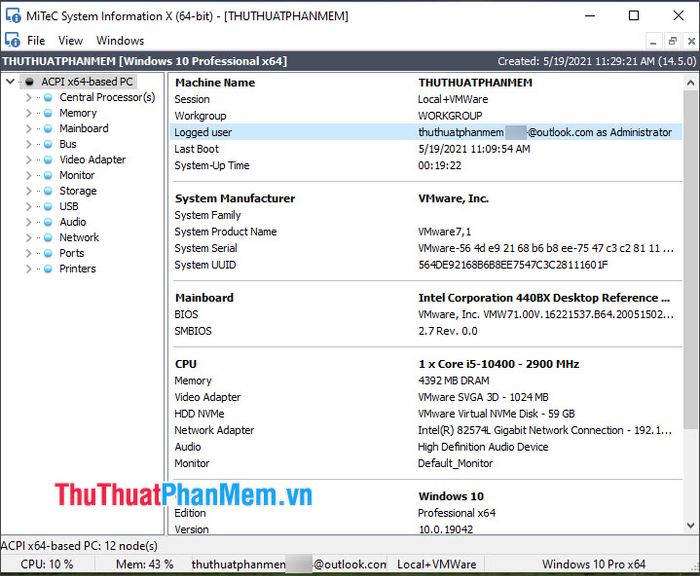Image resolution: width=700 pixels, height=576 pixels.
Task: Close the inner document window
Action: (691, 42)
